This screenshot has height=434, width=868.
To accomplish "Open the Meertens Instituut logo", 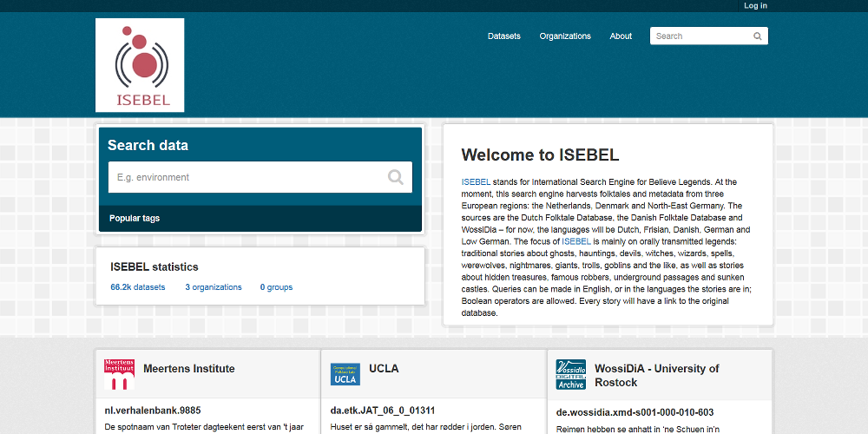I will 119,373.
